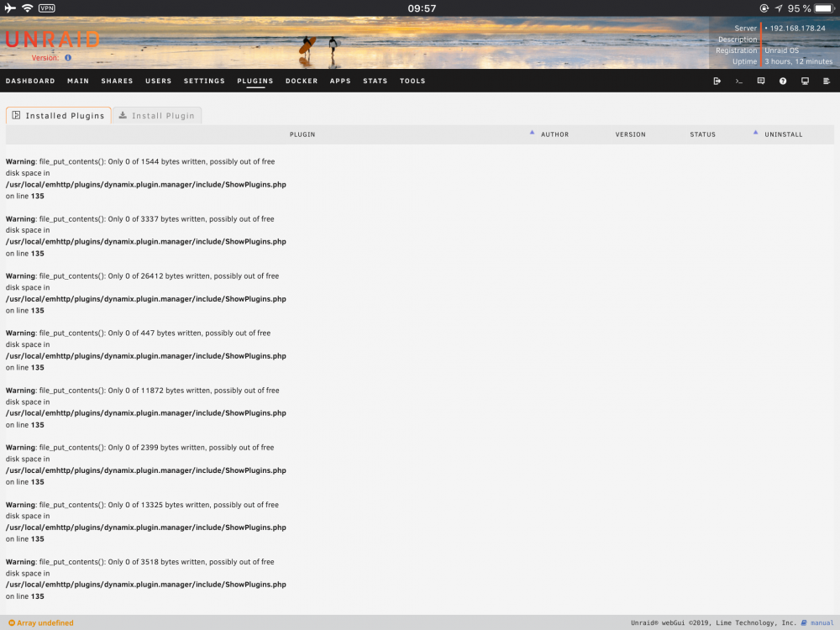Click the logout icon in the nav bar
The width and height of the screenshot is (840, 630).
717,81
